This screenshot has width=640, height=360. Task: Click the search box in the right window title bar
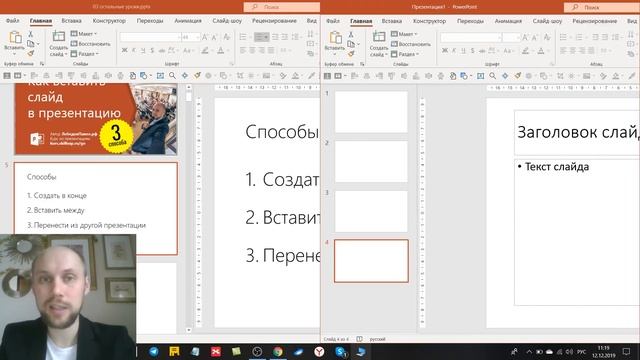(x=602, y=7)
